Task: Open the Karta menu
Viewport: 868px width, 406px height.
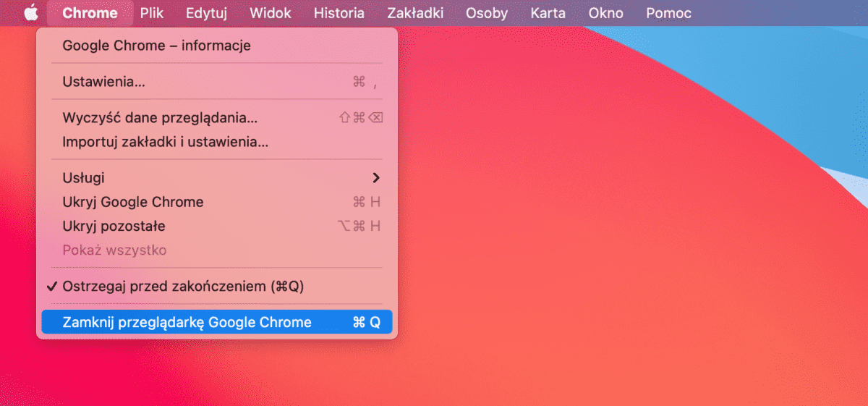Action: 548,13
